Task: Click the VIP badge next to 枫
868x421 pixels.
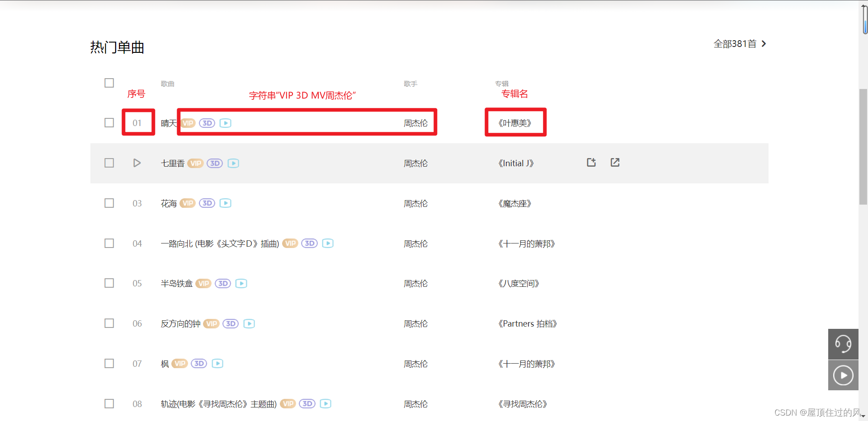Action: tap(180, 364)
